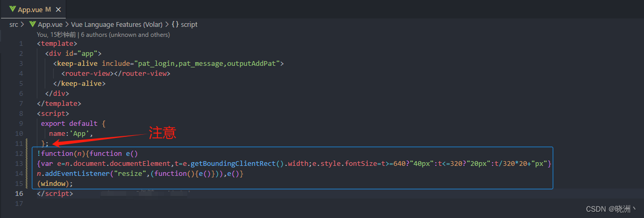
Task: Click line number 16 in the gutter
Action: click(x=19, y=193)
